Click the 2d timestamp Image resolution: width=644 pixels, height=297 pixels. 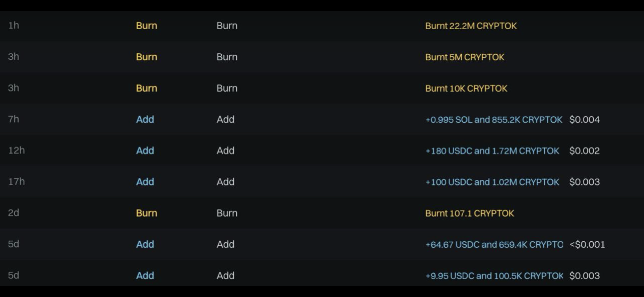pos(14,213)
